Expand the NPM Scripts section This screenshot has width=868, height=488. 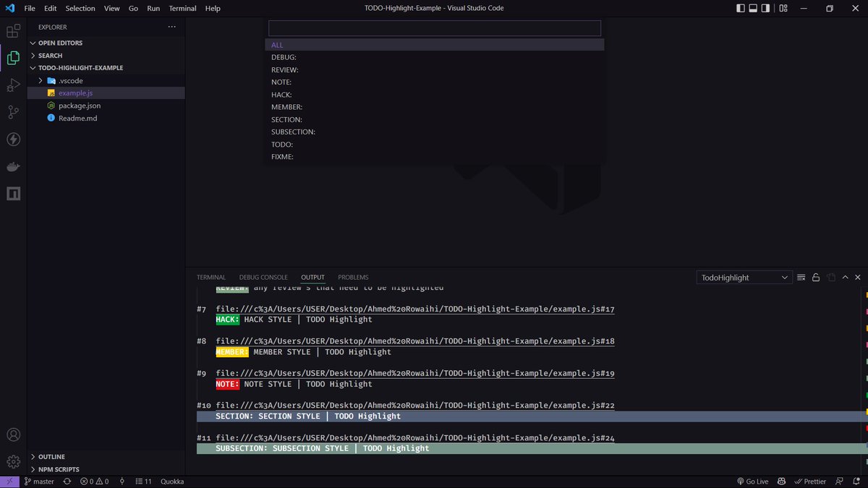point(106,469)
